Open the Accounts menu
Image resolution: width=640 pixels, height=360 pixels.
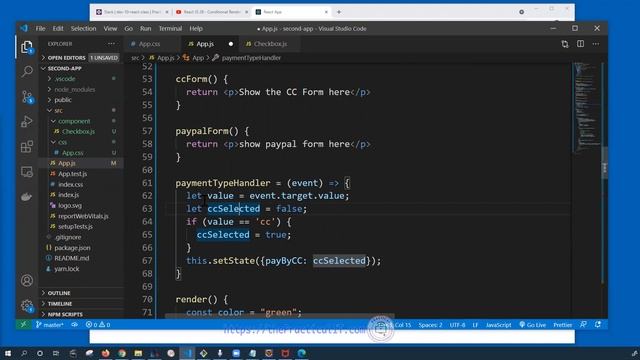(x=27, y=281)
